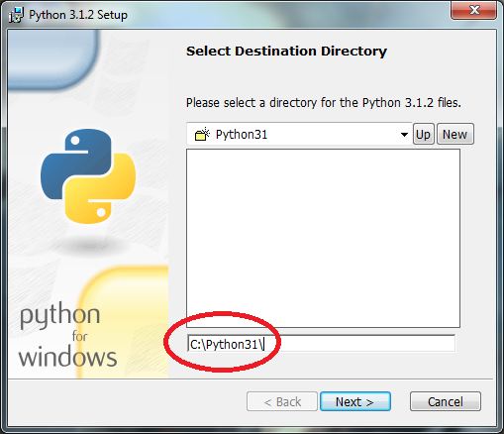Create a new folder with New button
Screen dimensions: 504x434
coord(455,134)
